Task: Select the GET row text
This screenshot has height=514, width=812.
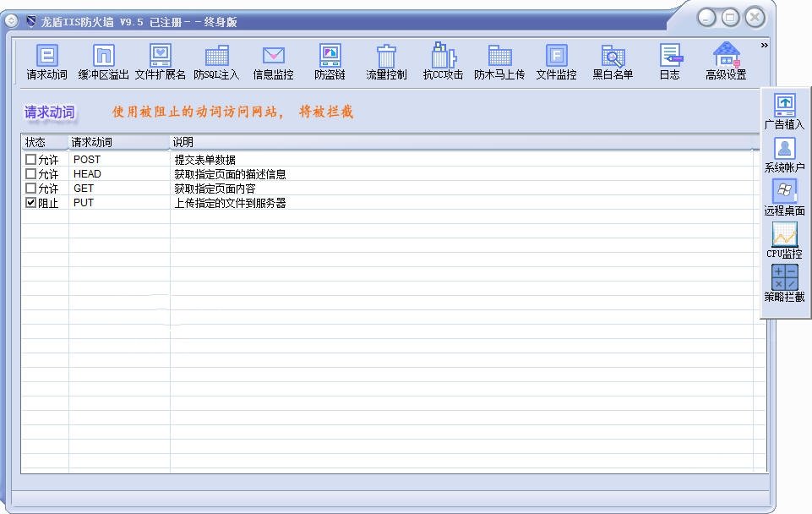Action: 84,189
